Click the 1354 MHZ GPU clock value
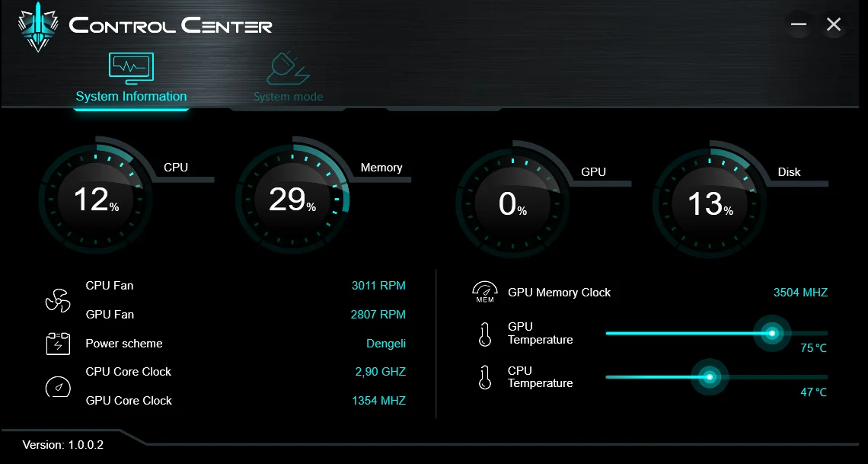This screenshot has width=868, height=464. 378,400
